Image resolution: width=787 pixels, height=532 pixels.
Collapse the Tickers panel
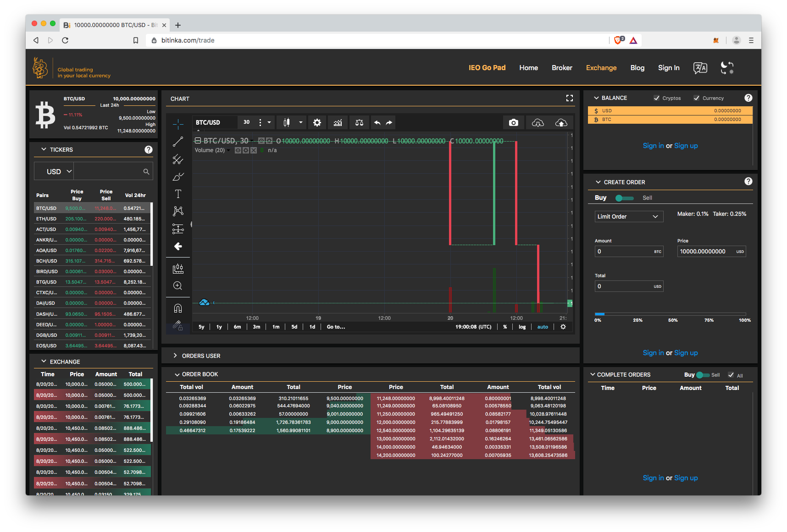[x=44, y=149]
